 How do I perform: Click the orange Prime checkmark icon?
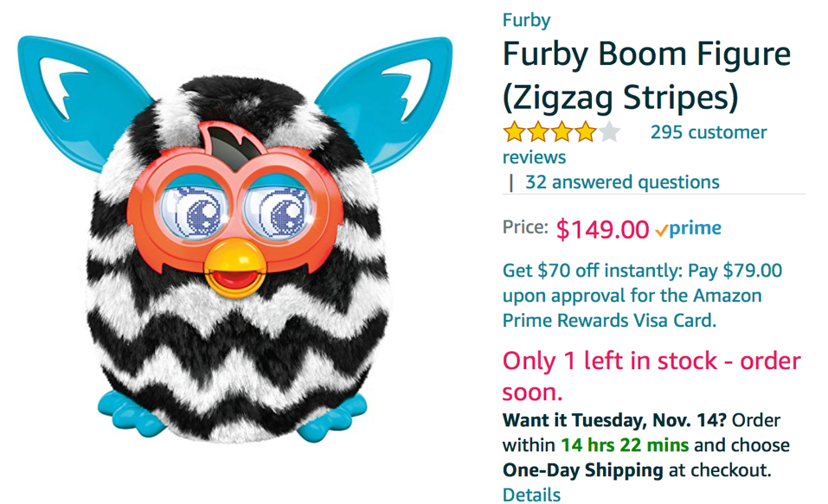point(661,230)
